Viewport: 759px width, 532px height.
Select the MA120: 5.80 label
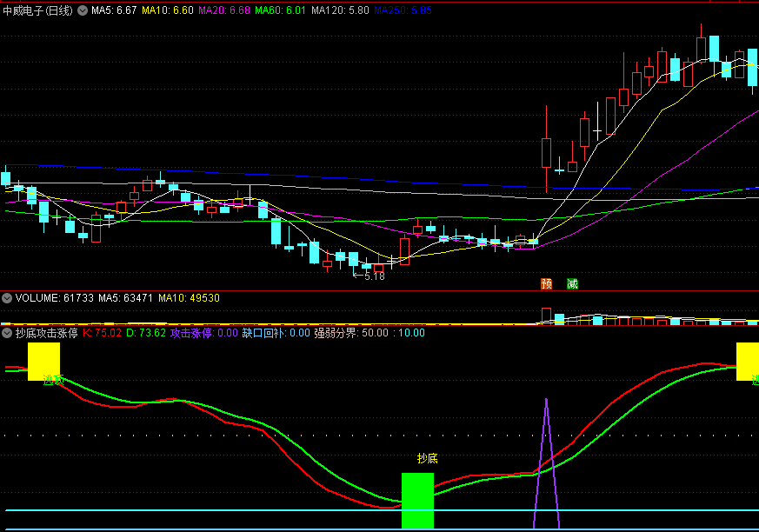point(340,10)
